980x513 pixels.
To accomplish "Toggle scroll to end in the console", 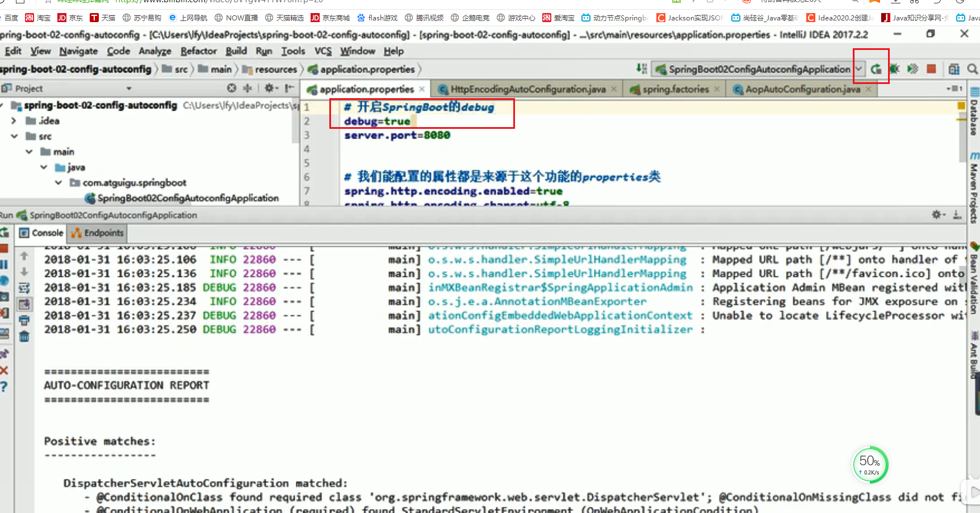I will click(x=24, y=304).
